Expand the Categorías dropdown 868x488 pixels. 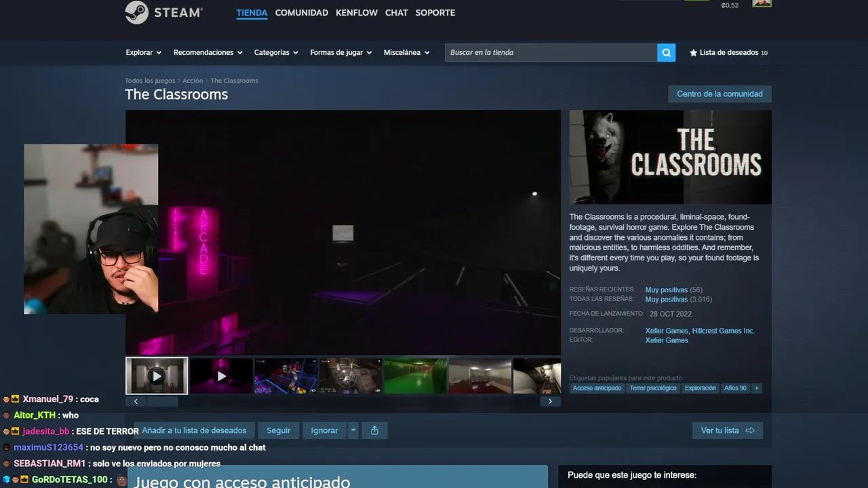(276, 52)
